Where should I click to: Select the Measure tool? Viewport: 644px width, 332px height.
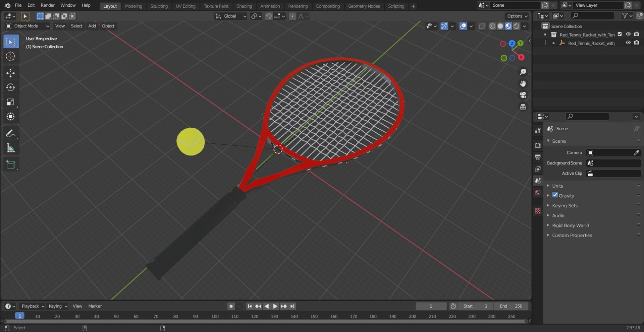pos(11,148)
